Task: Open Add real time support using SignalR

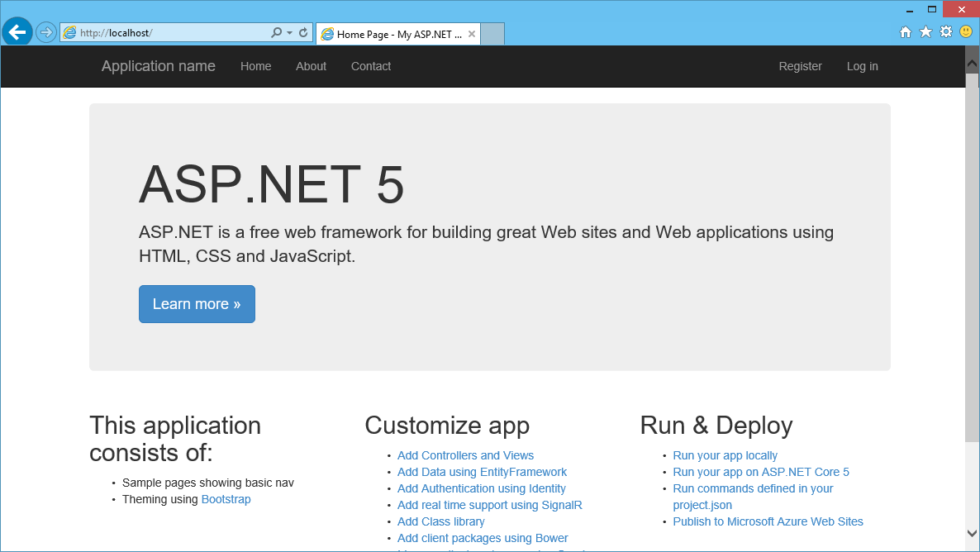Action: (x=489, y=505)
